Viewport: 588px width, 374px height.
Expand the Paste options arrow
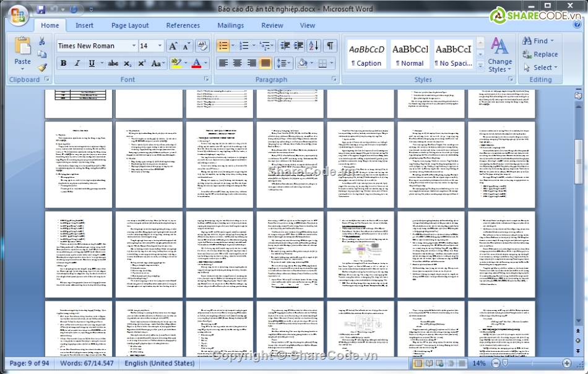click(22, 69)
